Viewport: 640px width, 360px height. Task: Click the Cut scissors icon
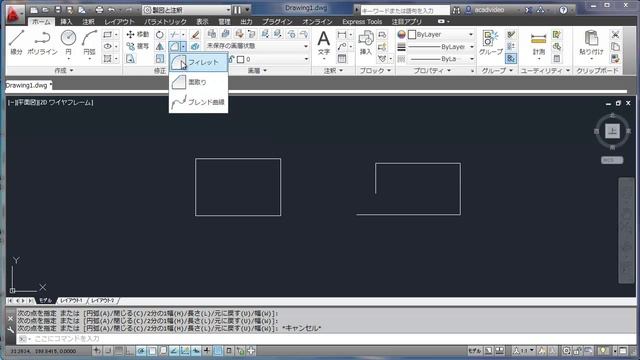coord(615,35)
